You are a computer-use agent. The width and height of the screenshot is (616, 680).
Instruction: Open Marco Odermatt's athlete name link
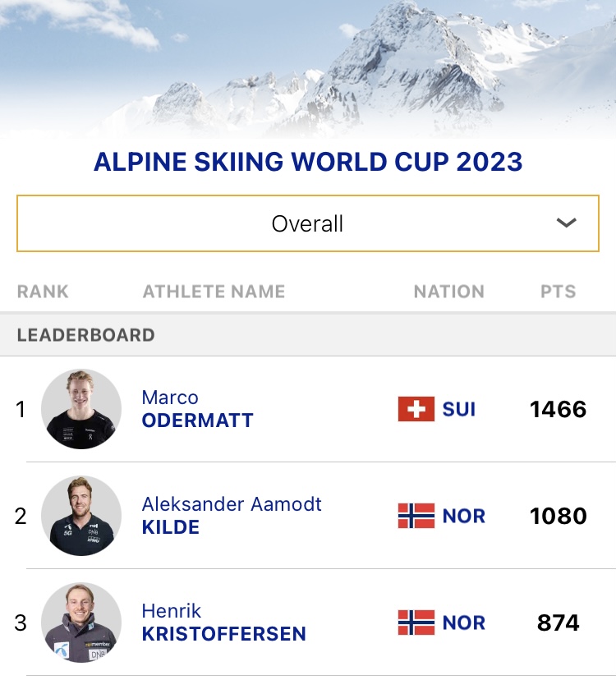pos(197,409)
